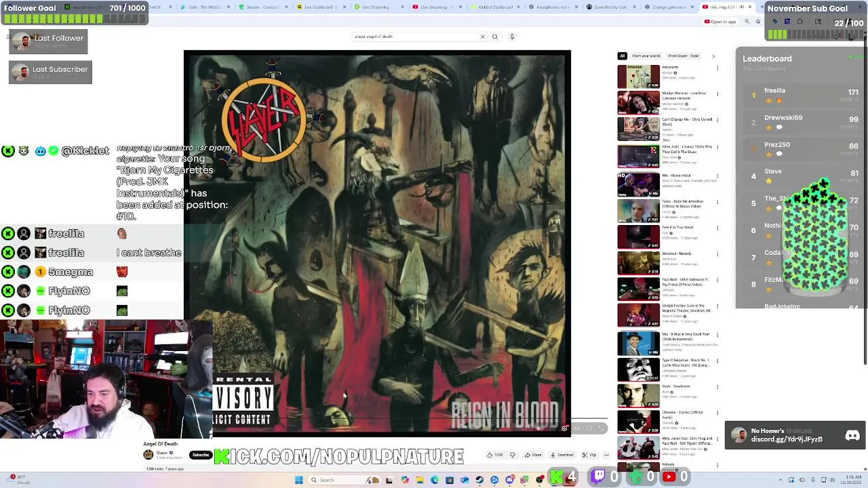This screenshot has width=868, height=488.
Task: Switch to the Live Dashboard browser tab
Action: [322, 7]
